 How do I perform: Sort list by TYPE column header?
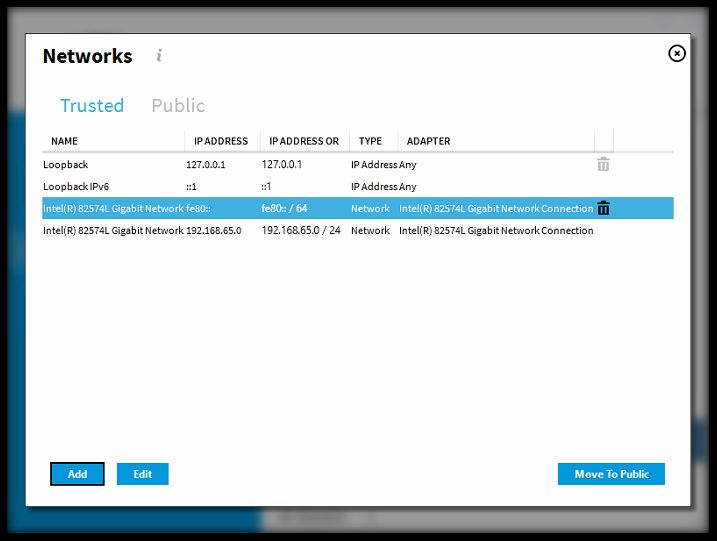[370, 141]
